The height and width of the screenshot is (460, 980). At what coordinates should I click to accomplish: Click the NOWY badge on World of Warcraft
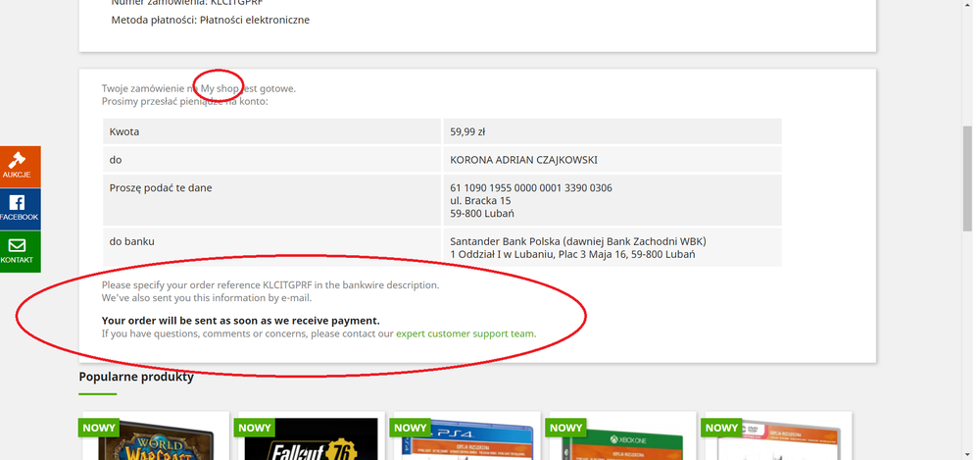pyautogui.click(x=99, y=428)
